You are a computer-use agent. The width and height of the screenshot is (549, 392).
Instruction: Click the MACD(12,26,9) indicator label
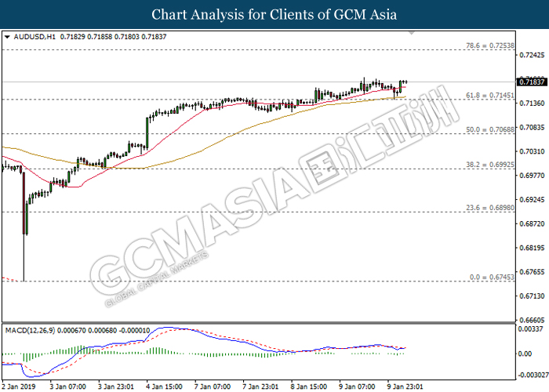pos(30,330)
